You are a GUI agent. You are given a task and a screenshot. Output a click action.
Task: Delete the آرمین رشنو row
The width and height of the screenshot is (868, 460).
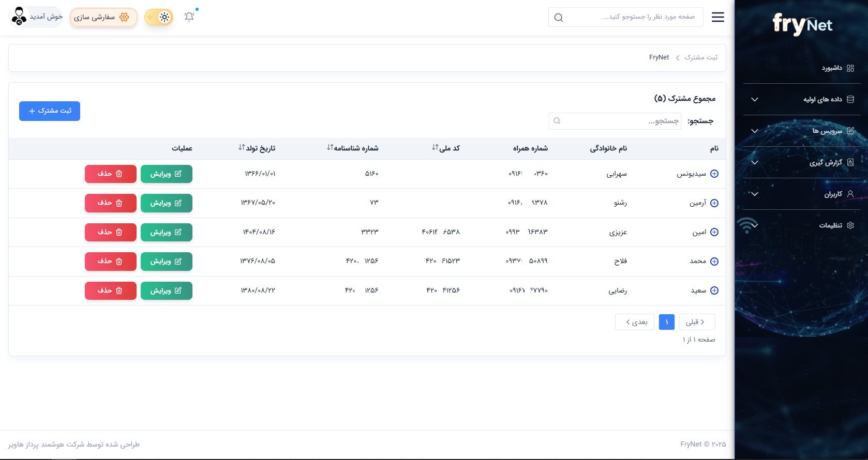[111, 203]
